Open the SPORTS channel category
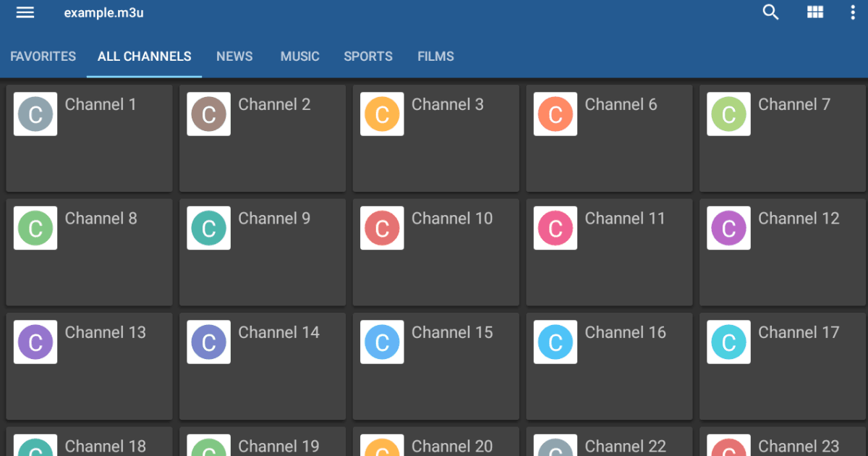 coord(368,56)
